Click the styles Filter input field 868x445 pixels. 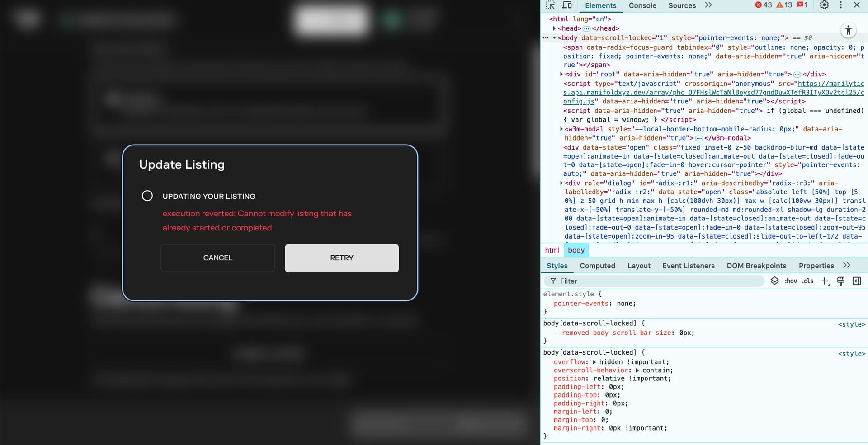pos(654,281)
